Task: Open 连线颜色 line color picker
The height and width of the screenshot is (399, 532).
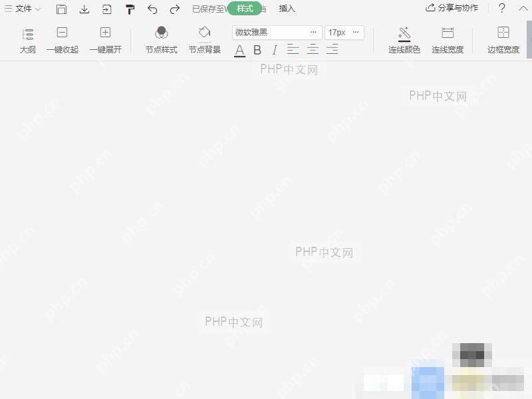Action: pyautogui.click(x=404, y=41)
